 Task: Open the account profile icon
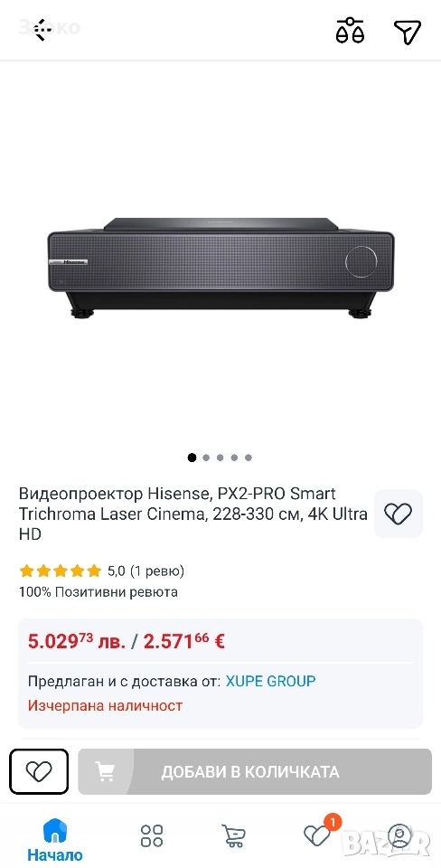[399, 835]
